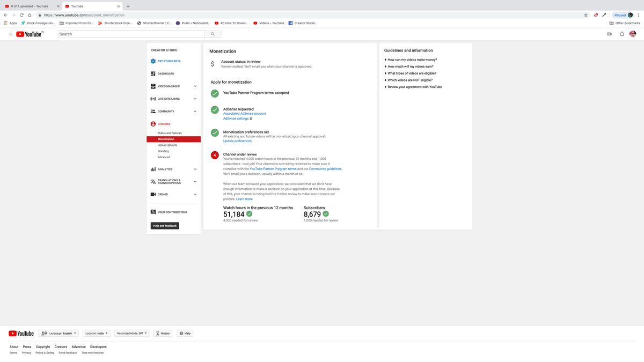This screenshot has width=644, height=362.
Task: Click the Help and feedback button
Action: click(x=165, y=226)
